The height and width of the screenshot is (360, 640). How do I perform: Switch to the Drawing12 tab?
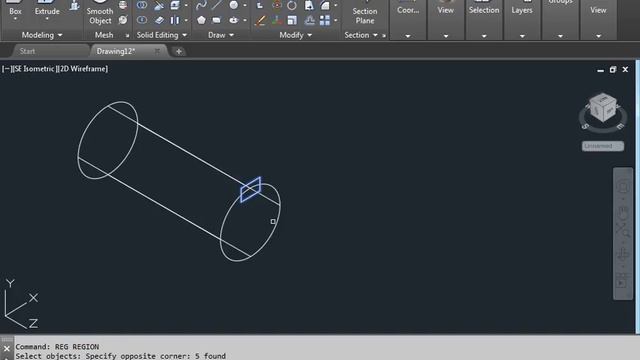tap(116, 51)
